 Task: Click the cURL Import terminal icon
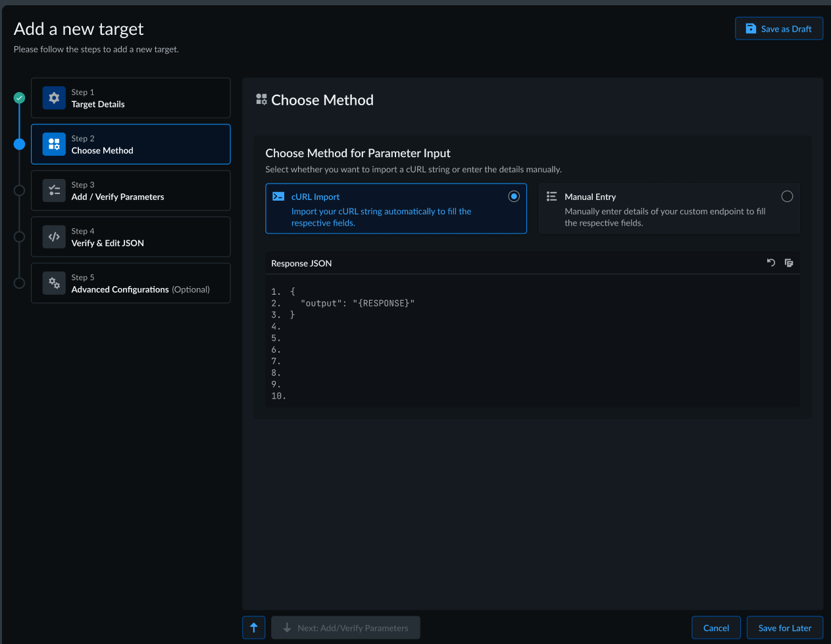[x=278, y=196]
